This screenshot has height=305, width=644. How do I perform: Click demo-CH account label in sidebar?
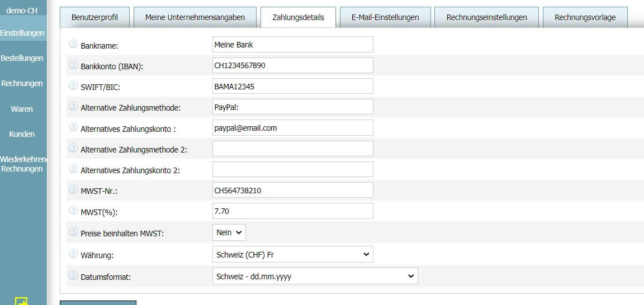[22, 10]
